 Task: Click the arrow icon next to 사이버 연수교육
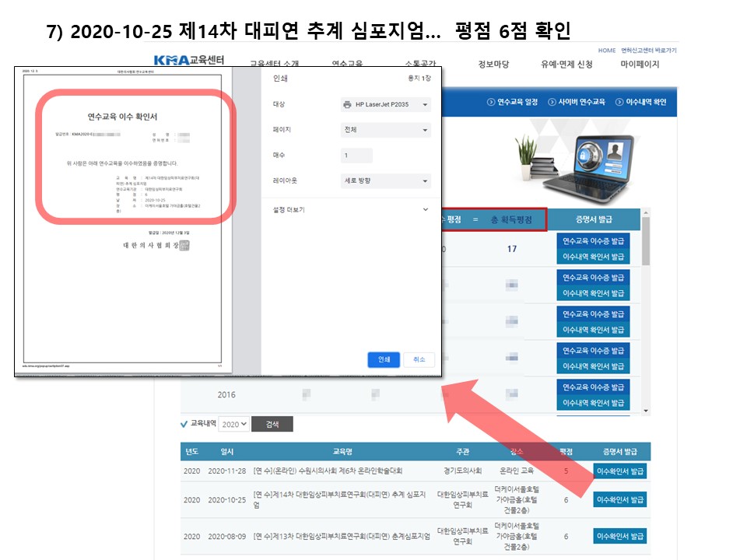pyautogui.click(x=552, y=102)
